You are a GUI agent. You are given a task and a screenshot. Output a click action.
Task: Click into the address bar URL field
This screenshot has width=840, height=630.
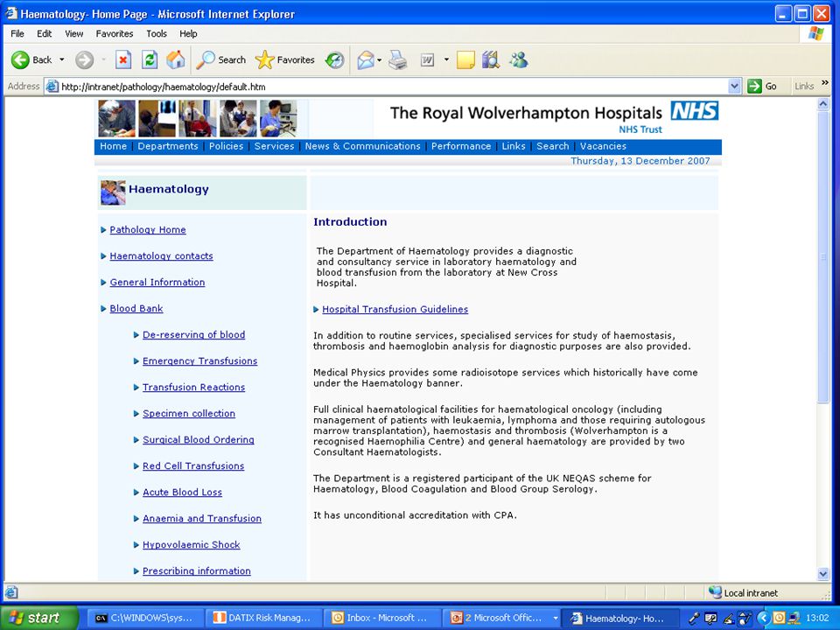386,87
